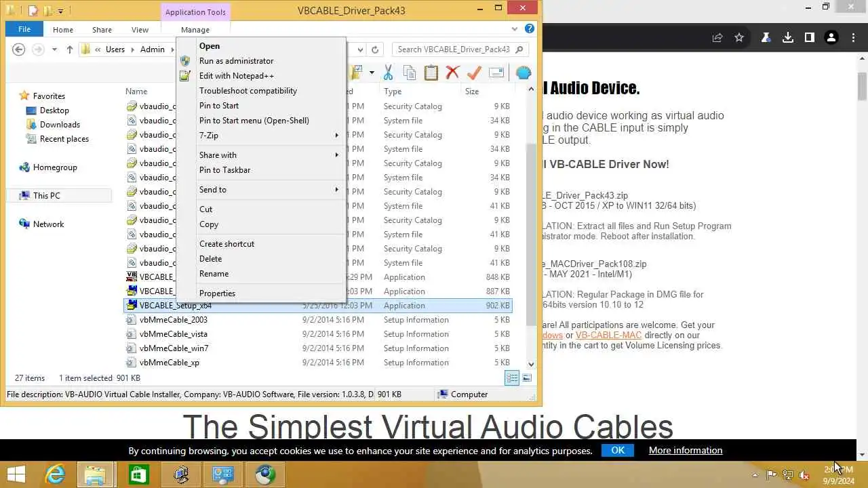Click the orange checkmark Properties toolbar icon
Image resolution: width=868 pixels, height=488 pixels.
(474, 73)
